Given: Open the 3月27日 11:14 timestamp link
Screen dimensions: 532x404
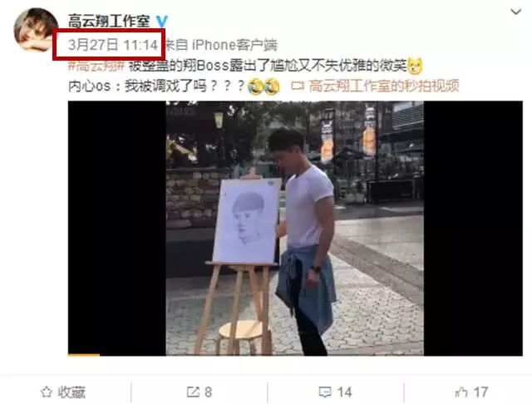Looking at the screenshot, I should 113,45.
